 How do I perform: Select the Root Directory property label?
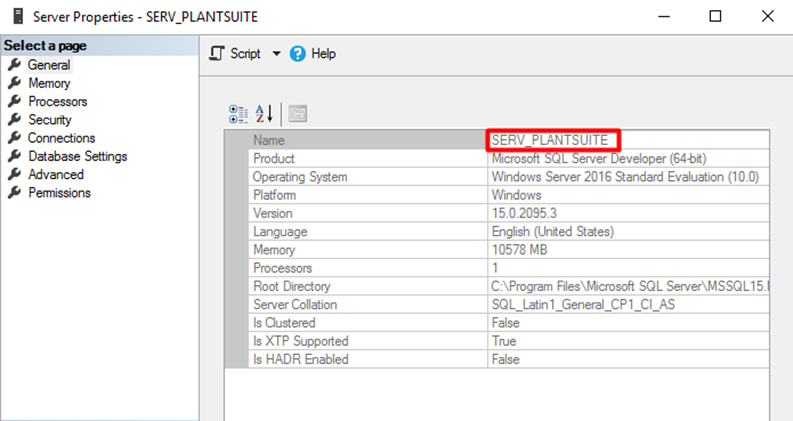coord(291,286)
